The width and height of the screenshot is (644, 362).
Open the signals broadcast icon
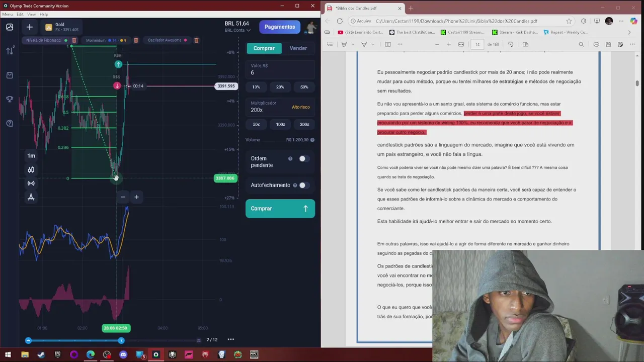31,184
